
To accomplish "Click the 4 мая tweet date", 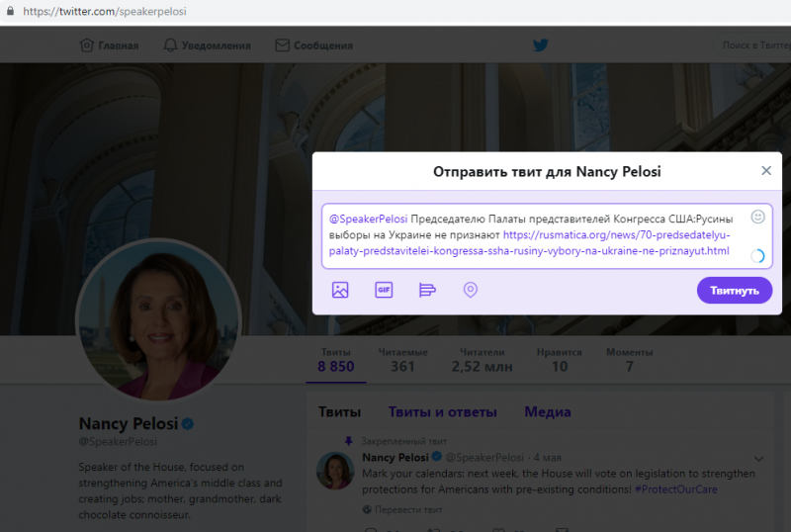I will pyautogui.click(x=548, y=458).
